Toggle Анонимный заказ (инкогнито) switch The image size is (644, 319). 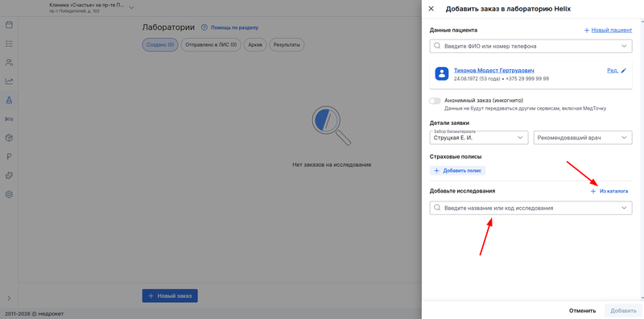[x=435, y=101]
